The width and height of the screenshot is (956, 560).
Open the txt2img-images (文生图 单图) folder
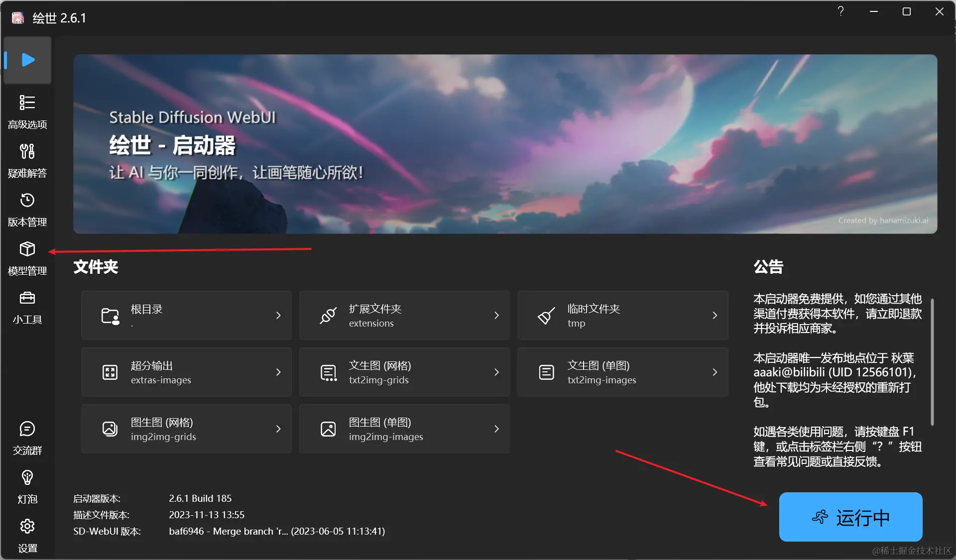point(622,372)
